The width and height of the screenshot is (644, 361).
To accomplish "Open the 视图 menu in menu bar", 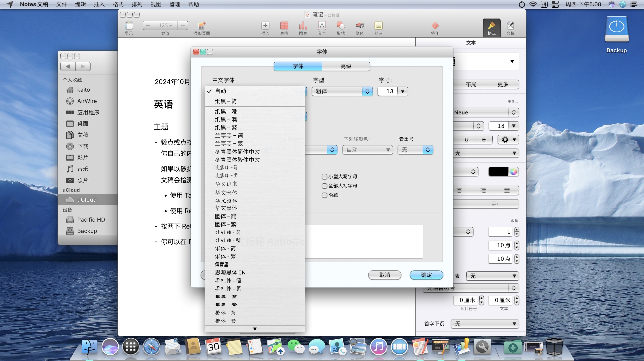I will point(156,4).
